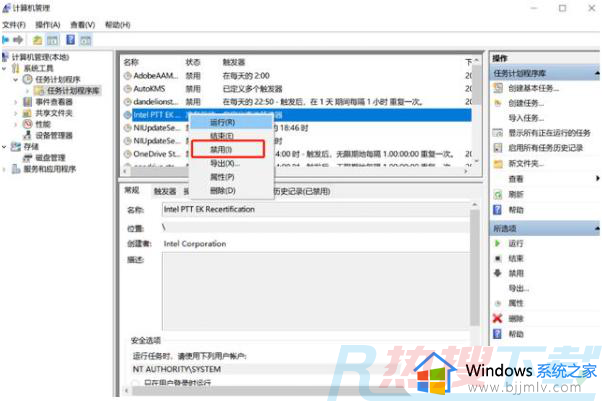Image resolution: width=602 pixels, height=401 pixels.
Task: Open the 文件(F) menu
Action: pyautogui.click(x=14, y=25)
